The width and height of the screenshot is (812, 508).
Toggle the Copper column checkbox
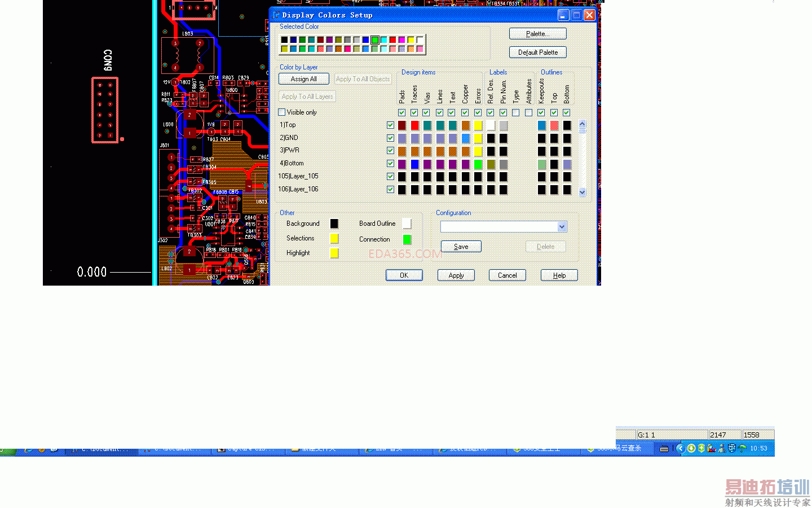click(465, 113)
